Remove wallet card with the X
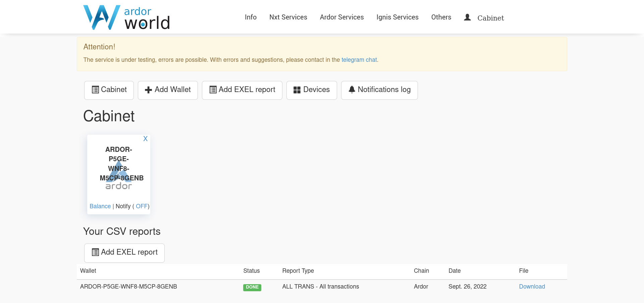The image size is (644, 303). (145, 139)
